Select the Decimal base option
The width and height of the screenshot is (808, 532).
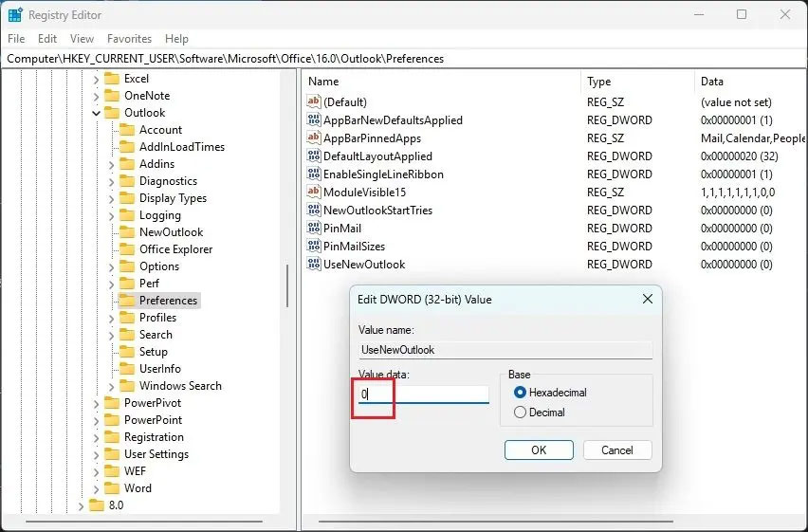click(540, 413)
